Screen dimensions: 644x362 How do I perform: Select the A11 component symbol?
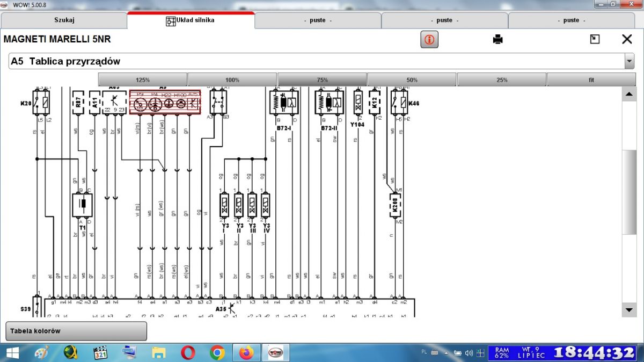(94, 102)
